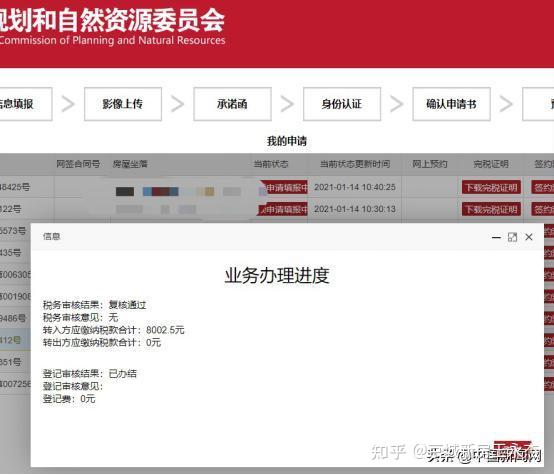Select the 身份认证 step
Screen dimensions: 554x475
pyautogui.click(x=342, y=104)
